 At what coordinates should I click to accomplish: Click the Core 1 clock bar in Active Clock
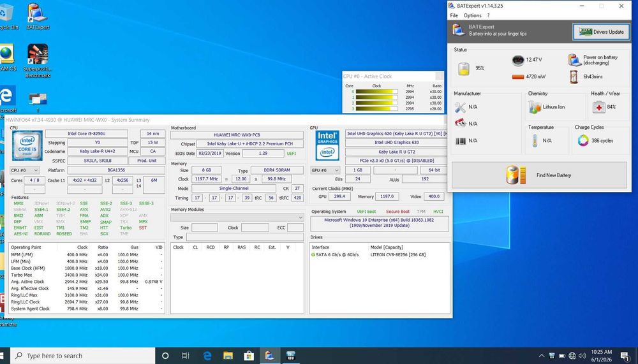coord(377,98)
